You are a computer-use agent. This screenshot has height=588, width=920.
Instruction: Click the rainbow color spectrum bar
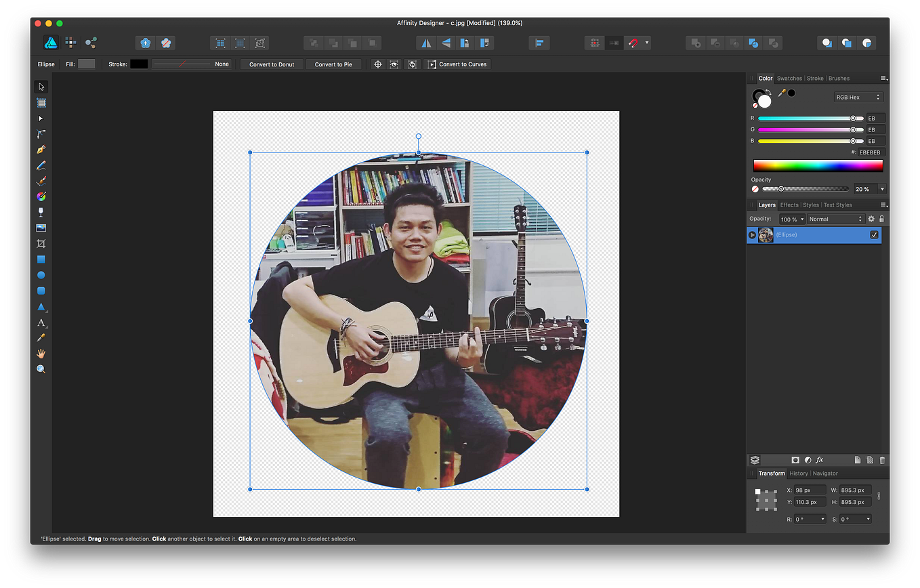(818, 165)
